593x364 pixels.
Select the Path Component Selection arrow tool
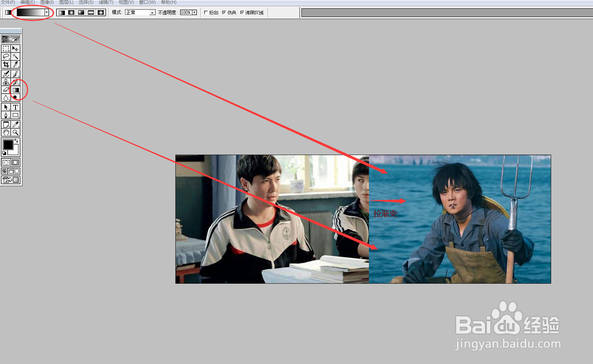[x=6, y=107]
